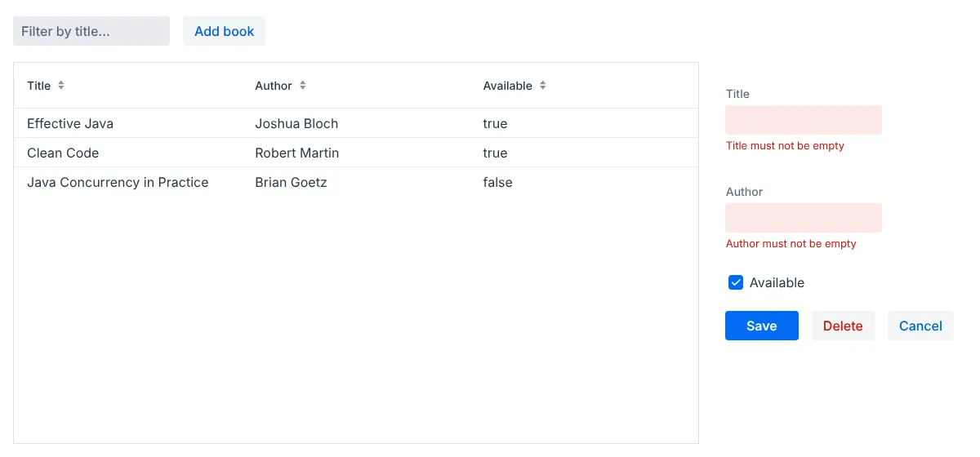Click into the empty Author input
Image resolution: width=980 pixels, height=457 pixels.
tap(804, 218)
